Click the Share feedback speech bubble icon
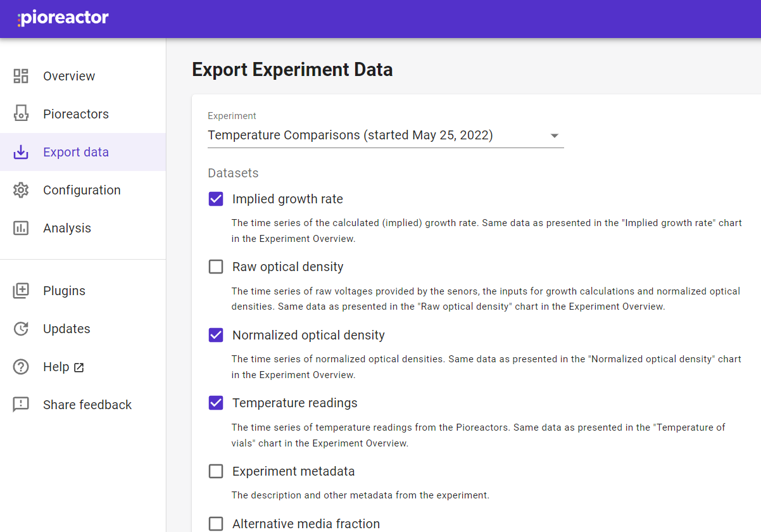761x532 pixels. [x=21, y=405]
